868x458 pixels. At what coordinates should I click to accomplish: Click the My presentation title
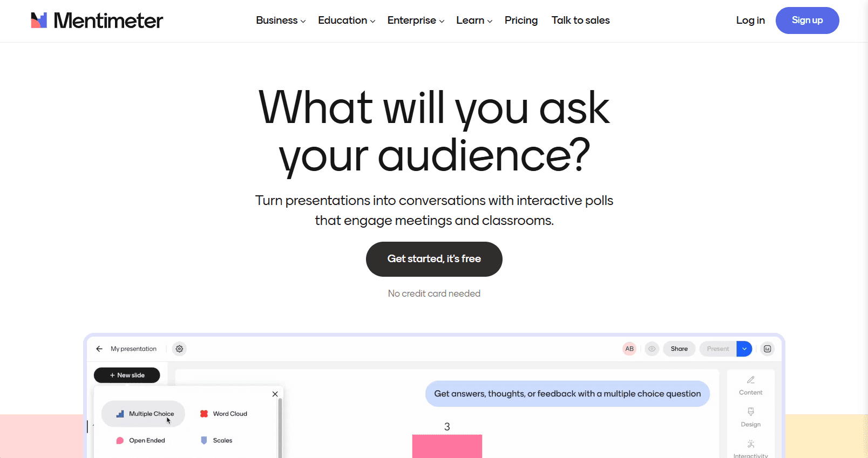tap(133, 349)
